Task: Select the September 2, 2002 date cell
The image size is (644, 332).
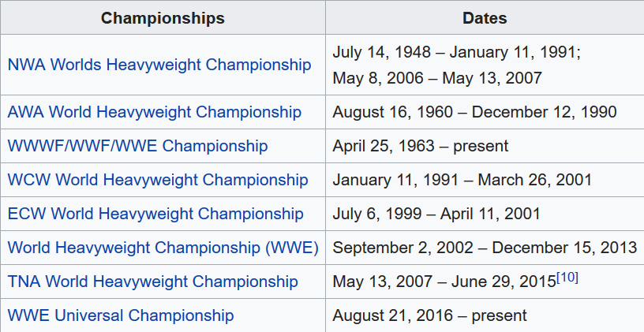Action: click(x=484, y=248)
